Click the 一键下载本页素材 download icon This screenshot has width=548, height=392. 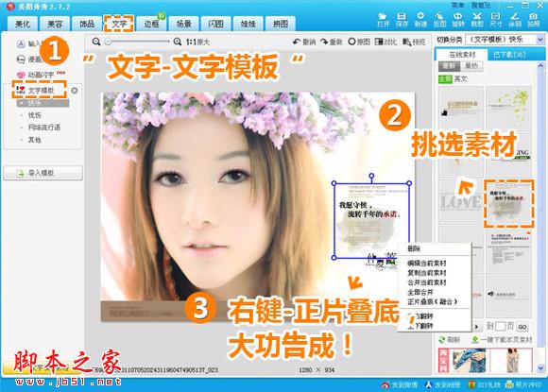tap(475, 339)
